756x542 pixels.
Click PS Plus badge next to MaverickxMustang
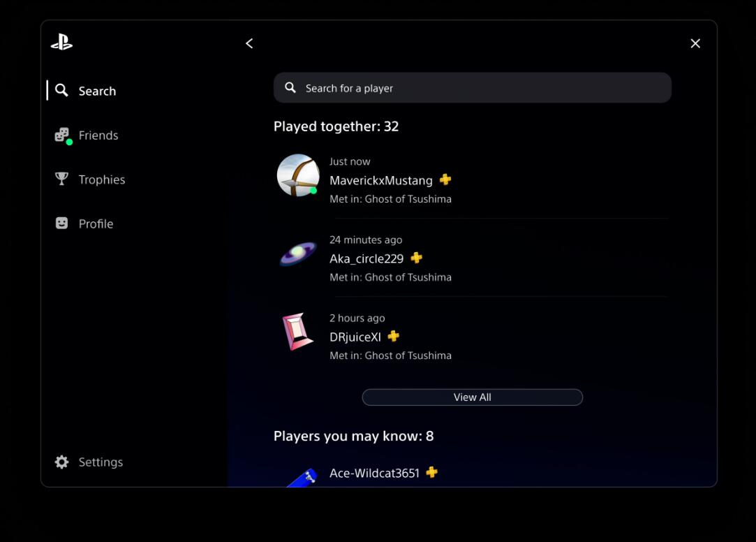(x=445, y=180)
